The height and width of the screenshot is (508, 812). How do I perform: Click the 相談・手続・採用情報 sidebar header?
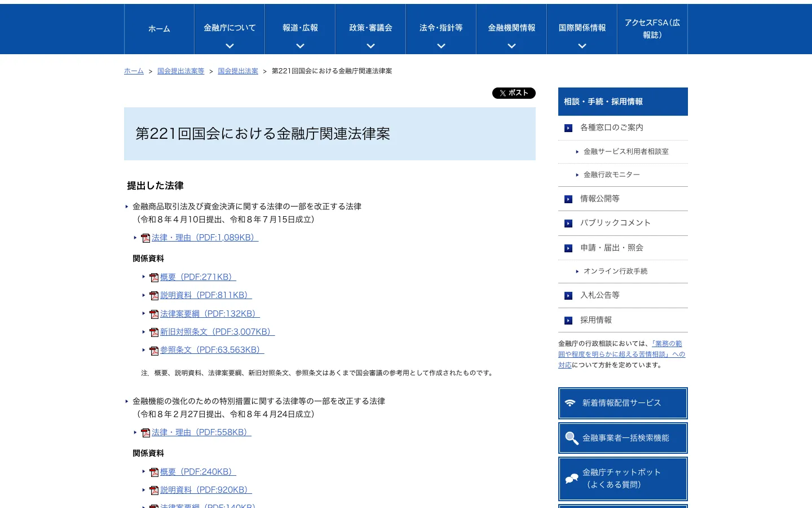(x=623, y=102)
